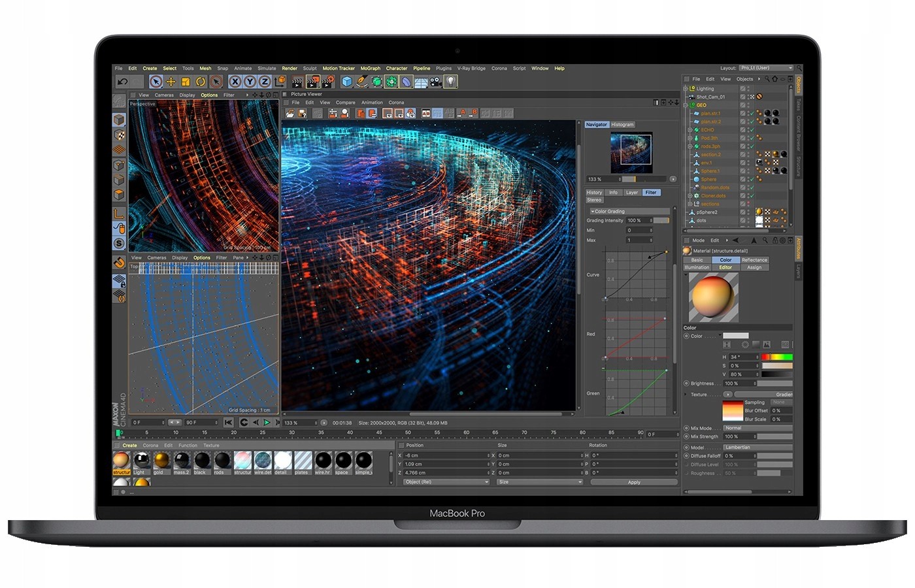Add a Camera object icon
This screenshot has height=588, width=915.
click(436, 82)
